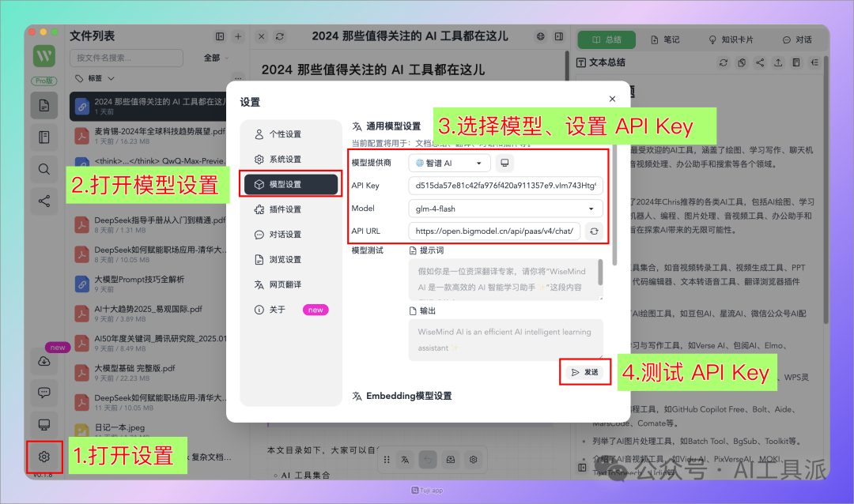854x504 pixels.
Task: Open 大模型Prompt技巧全解析 file
Action: [151, 284]
